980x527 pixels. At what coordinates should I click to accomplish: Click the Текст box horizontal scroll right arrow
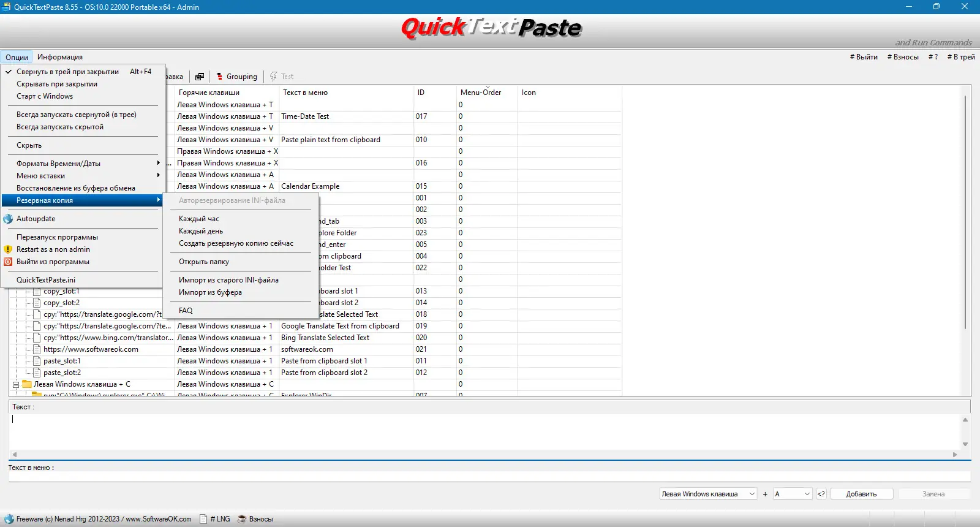[954, 455]
